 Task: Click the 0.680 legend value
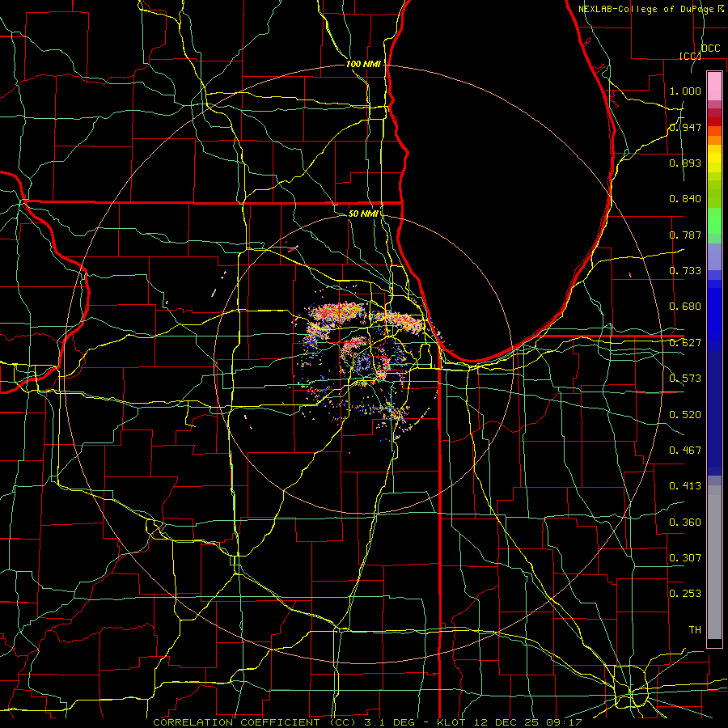[x=685, y=307]
